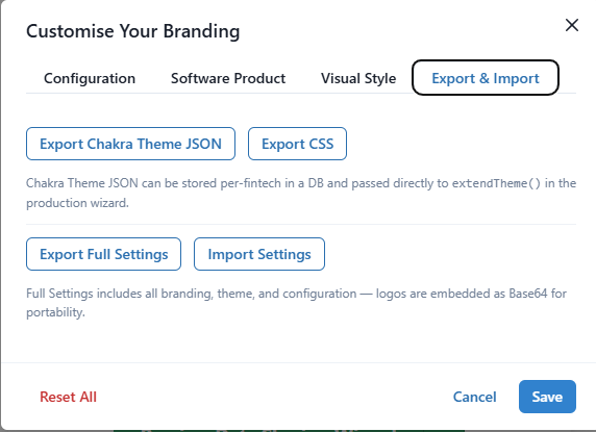The width and height of the screenshot is (596, 432).
Task: Cancel the branding changes
Action: (x=475, y=397)
